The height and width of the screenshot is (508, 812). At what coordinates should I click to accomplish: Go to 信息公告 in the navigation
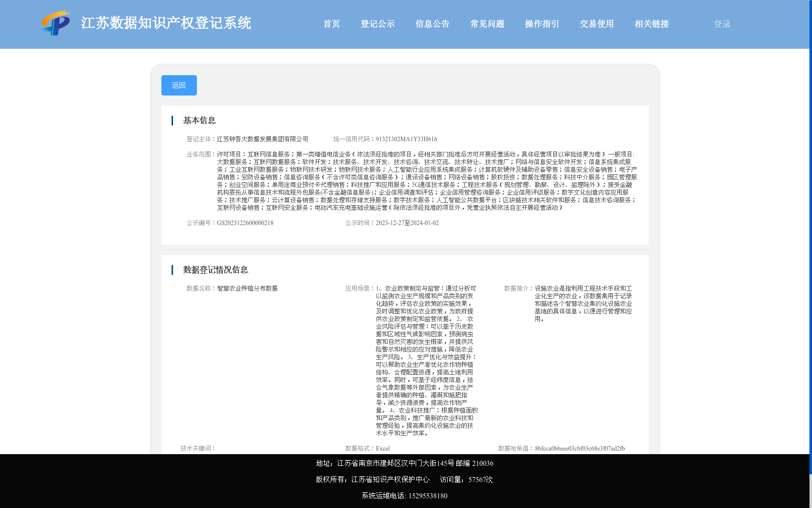click(x=432, y=24)
